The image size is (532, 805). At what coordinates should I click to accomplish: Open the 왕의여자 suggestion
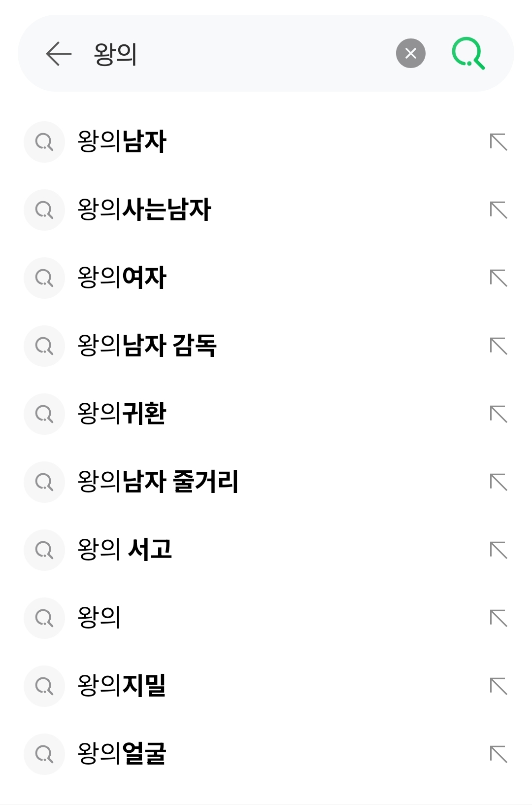tap(122, 278)
